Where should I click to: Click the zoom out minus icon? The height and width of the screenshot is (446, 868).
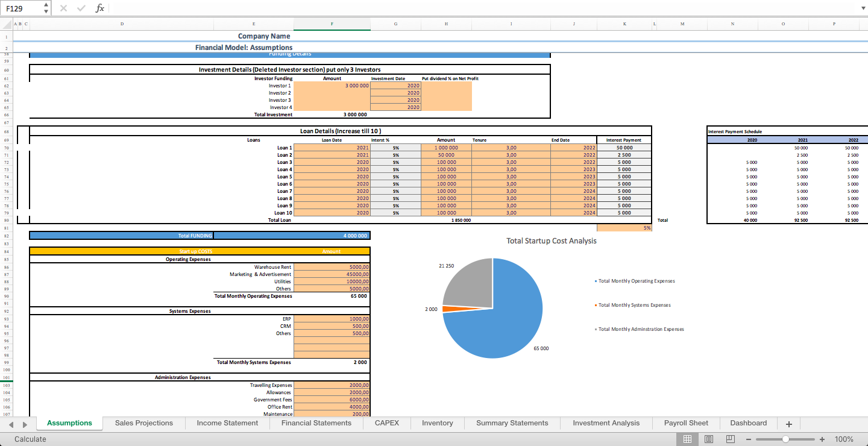(749, 439)
